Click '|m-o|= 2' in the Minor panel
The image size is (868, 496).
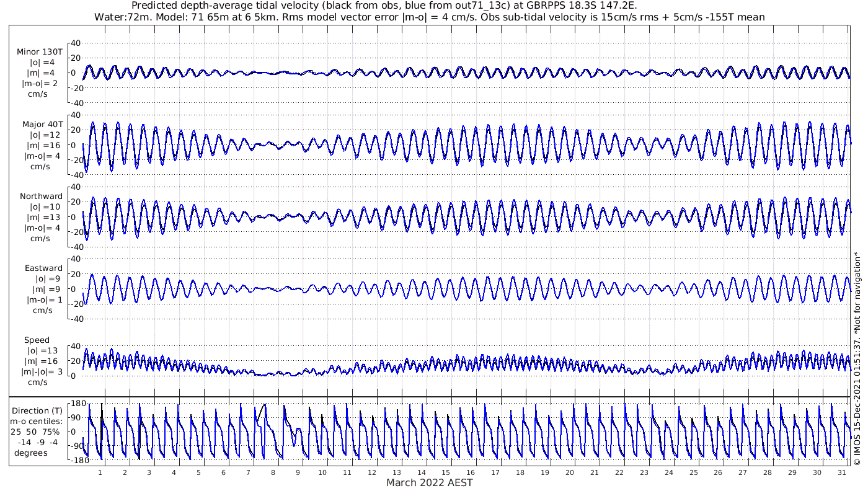point(40,84)
